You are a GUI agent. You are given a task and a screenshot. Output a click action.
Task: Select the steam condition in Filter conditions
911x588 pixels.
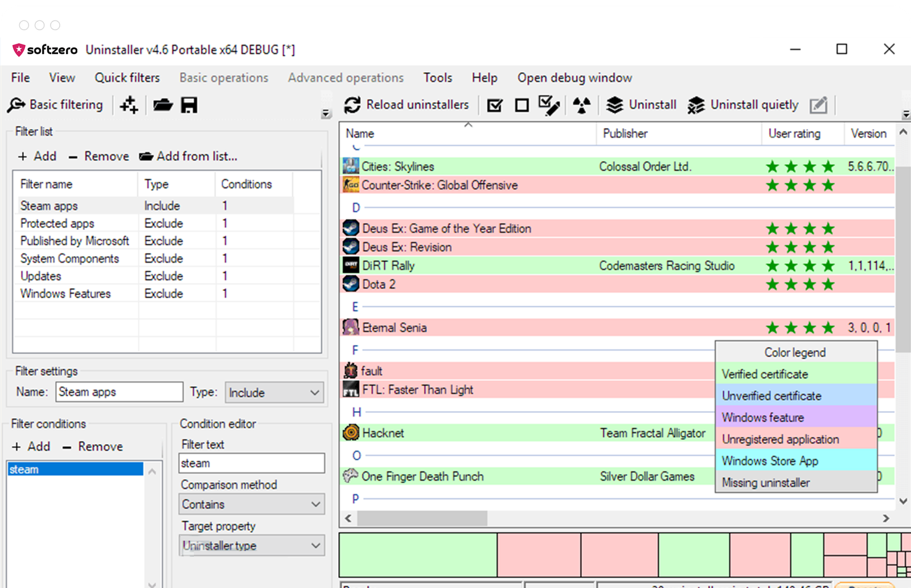coord(76,469)
